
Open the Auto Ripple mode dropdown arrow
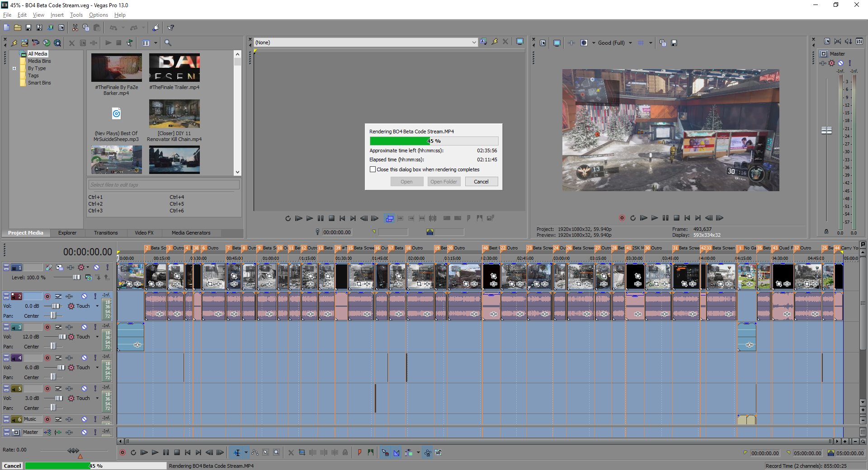coord(418,452)
